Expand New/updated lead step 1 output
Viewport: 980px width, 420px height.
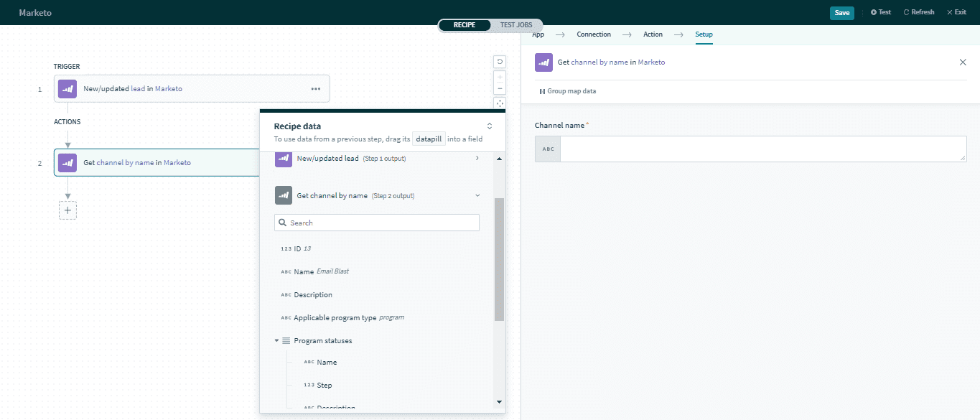pyautogui.click(x=477, y=158)
